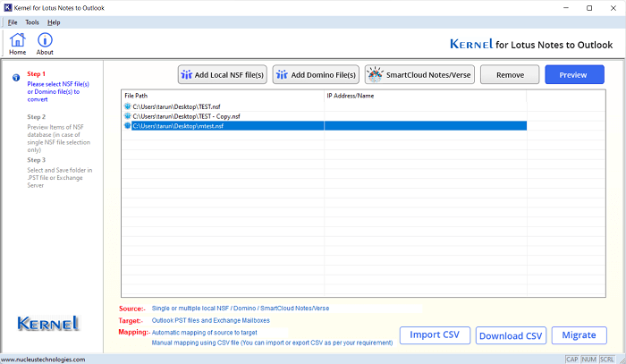Remove the selected file
Image resolution: width=626 pixels, height=364 pixels.
[x=510, y=74]
